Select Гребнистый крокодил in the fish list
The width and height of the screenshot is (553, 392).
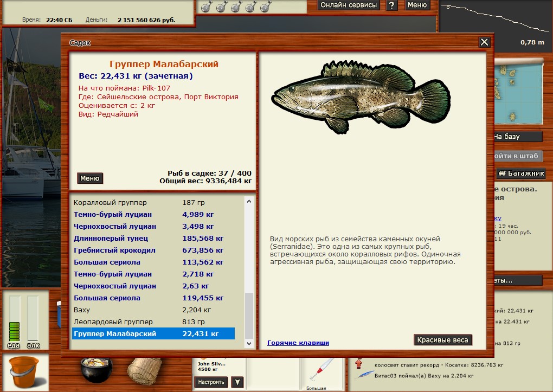pyautogui.click(x=114, y=250)
